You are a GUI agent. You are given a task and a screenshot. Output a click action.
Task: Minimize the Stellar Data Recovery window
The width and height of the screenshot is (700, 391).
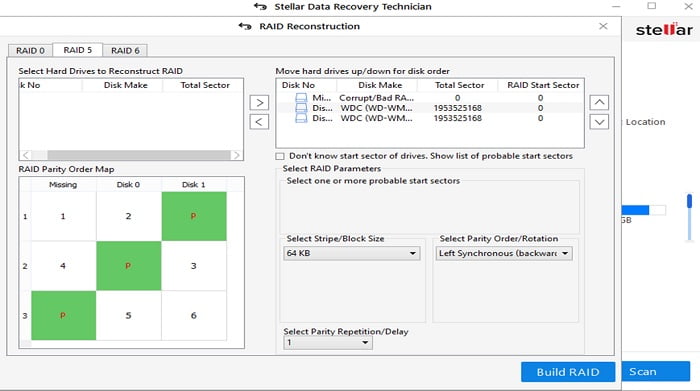(616, 6)
